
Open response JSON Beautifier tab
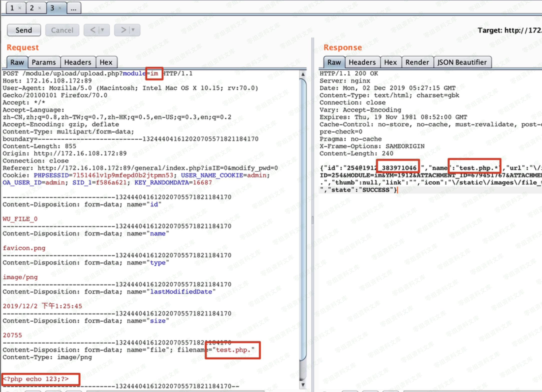462,62
